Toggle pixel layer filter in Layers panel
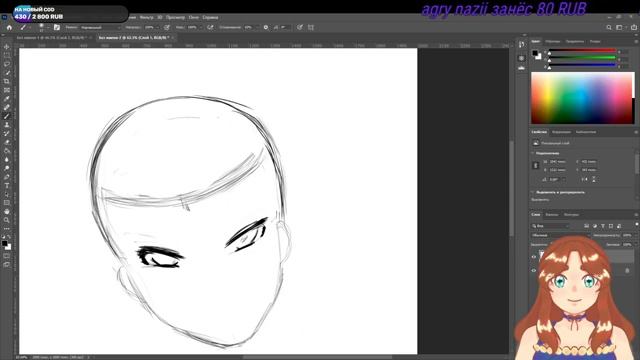640x360 pixels. [587, 226]
